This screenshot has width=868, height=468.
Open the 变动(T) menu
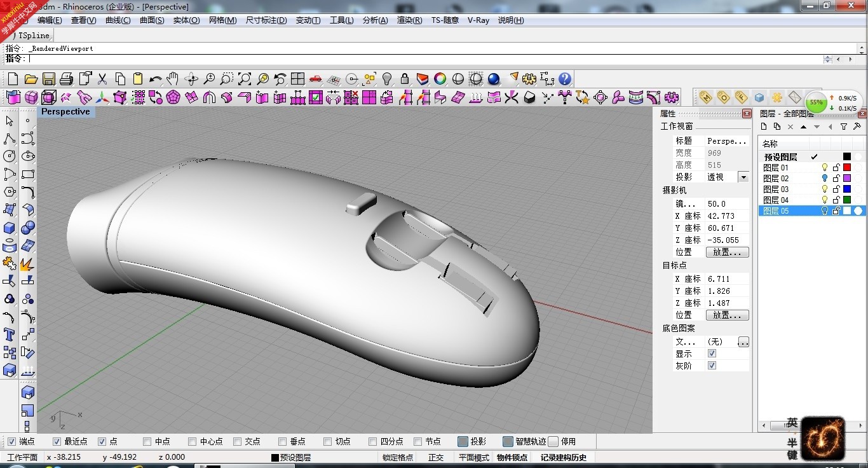[x=308, y=20]
